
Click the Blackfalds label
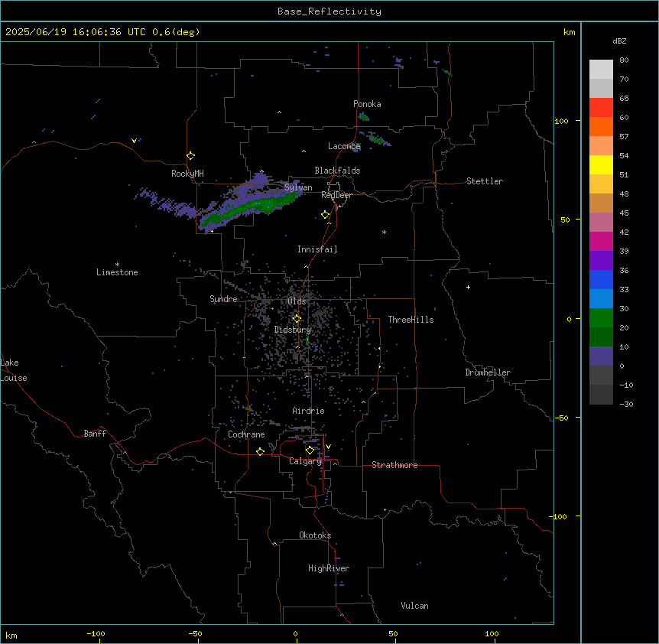point(337,171)
